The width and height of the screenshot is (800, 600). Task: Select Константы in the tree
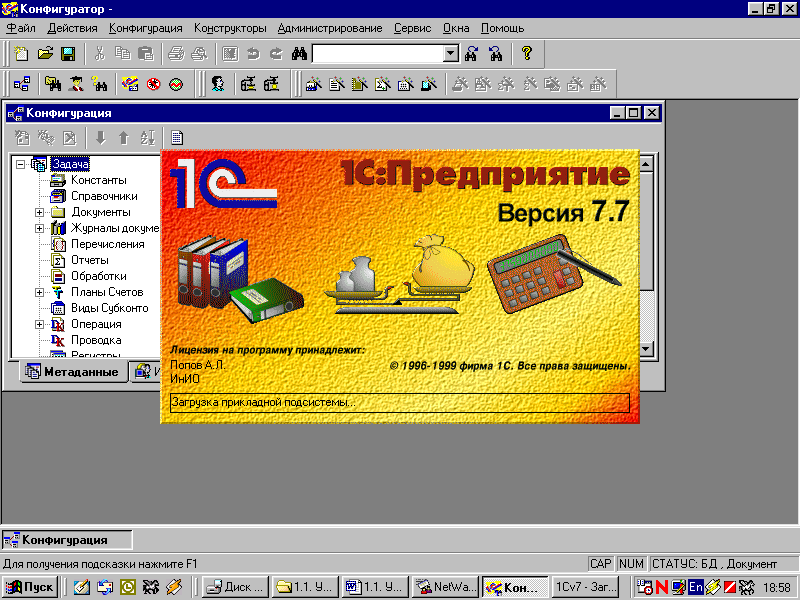pyautogui.click(x=98, y=180)
